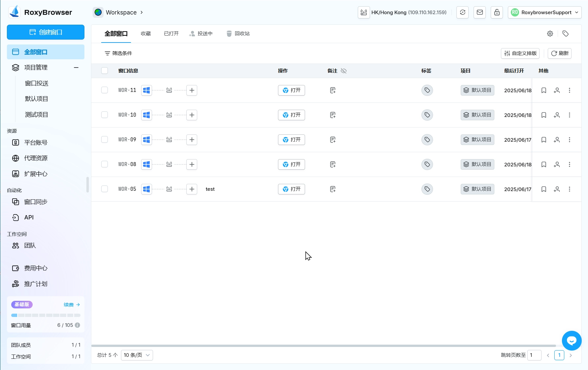Click the 跳转页数至 page number input
588x370 pixels.
pos(534,355)
